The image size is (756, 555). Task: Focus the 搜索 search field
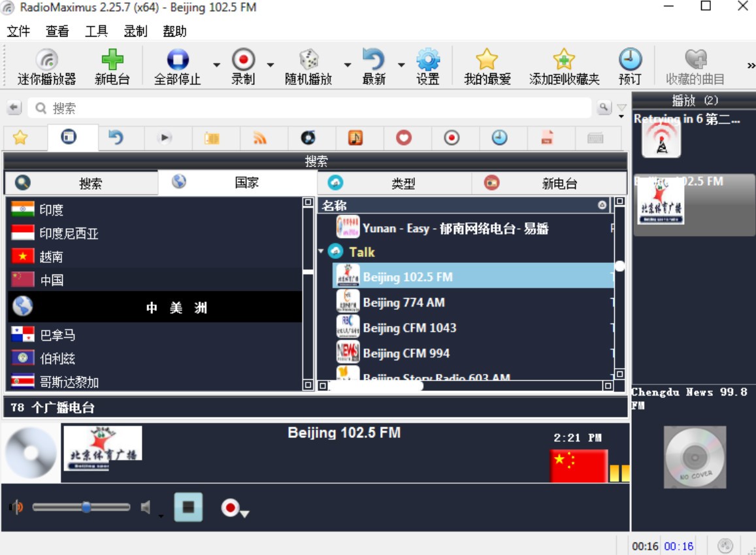pyautogui.click(x=310, y=108)
